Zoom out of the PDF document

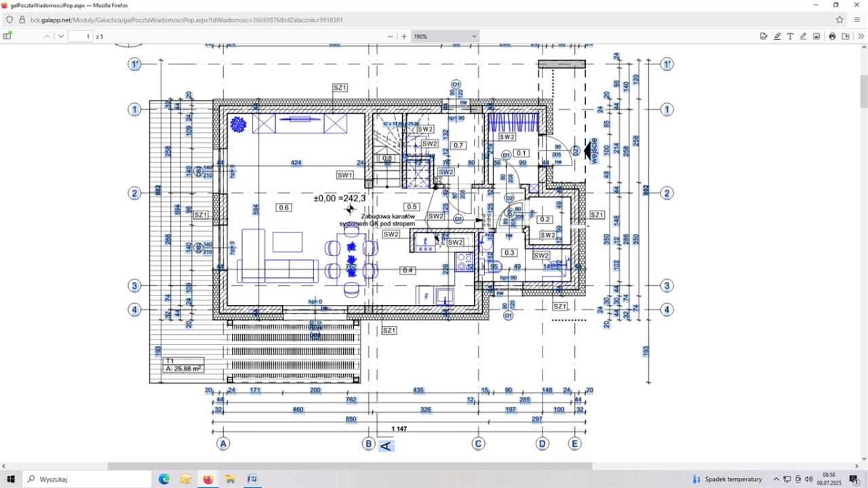tap(390, 36)
